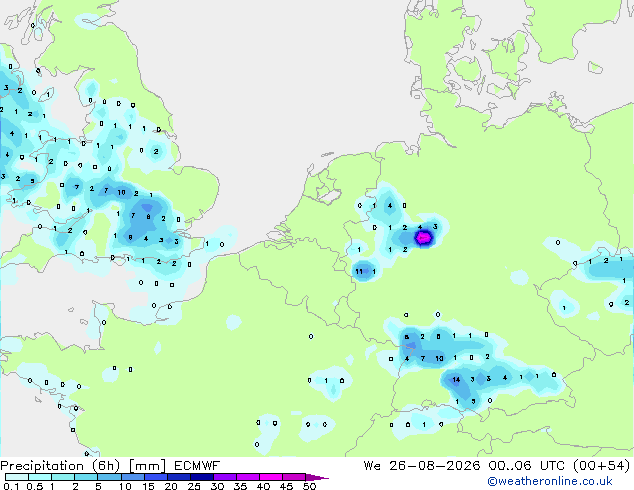Click the magenta precipitation maximum over Germany

(423, 238)
